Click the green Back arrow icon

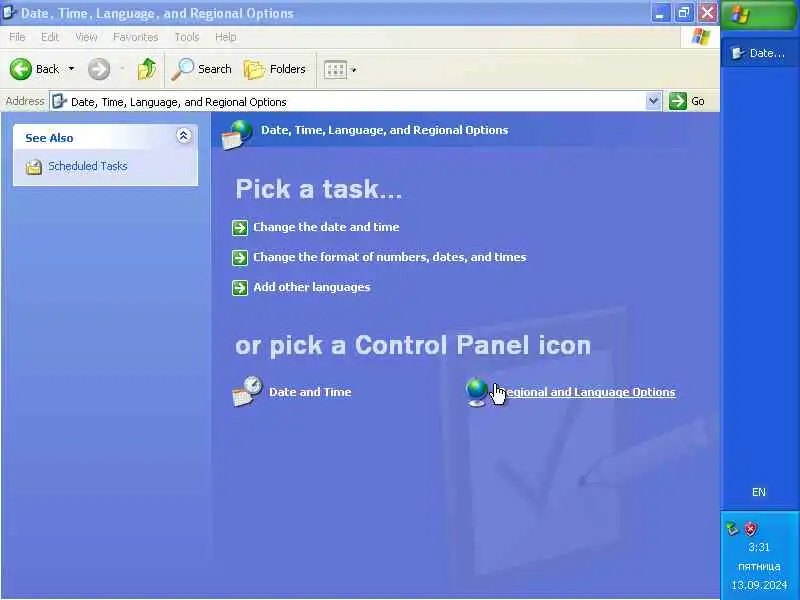point(20,69)
